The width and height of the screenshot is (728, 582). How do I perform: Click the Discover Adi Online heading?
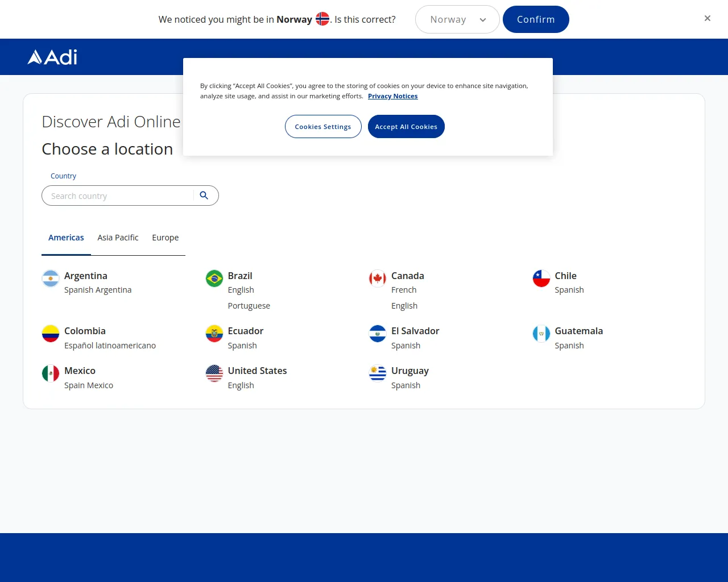pyautogui.click(x=111, y=122)
